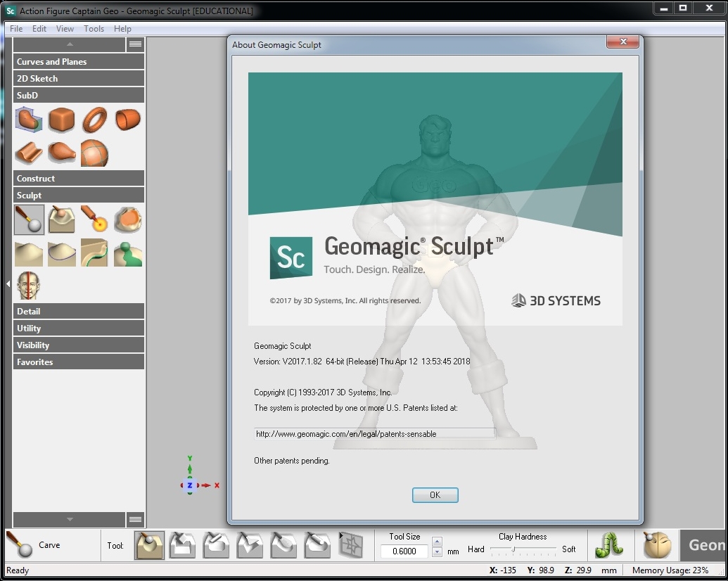Screen dimensions: 728x581
Task: Open the top palette options menu button
Action: 135,44
